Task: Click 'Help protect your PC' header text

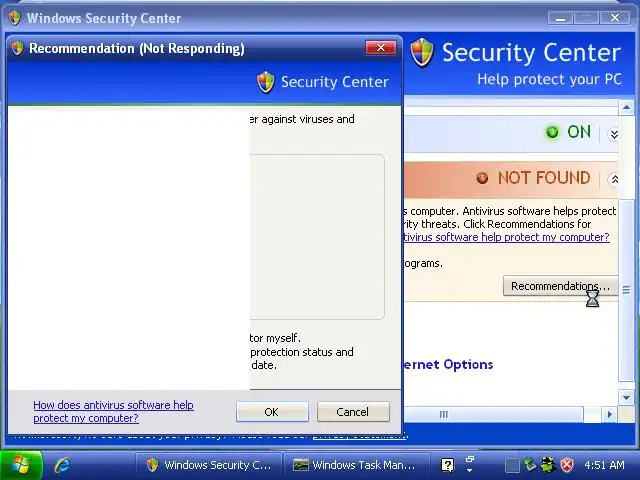Action: coord(549,79)
